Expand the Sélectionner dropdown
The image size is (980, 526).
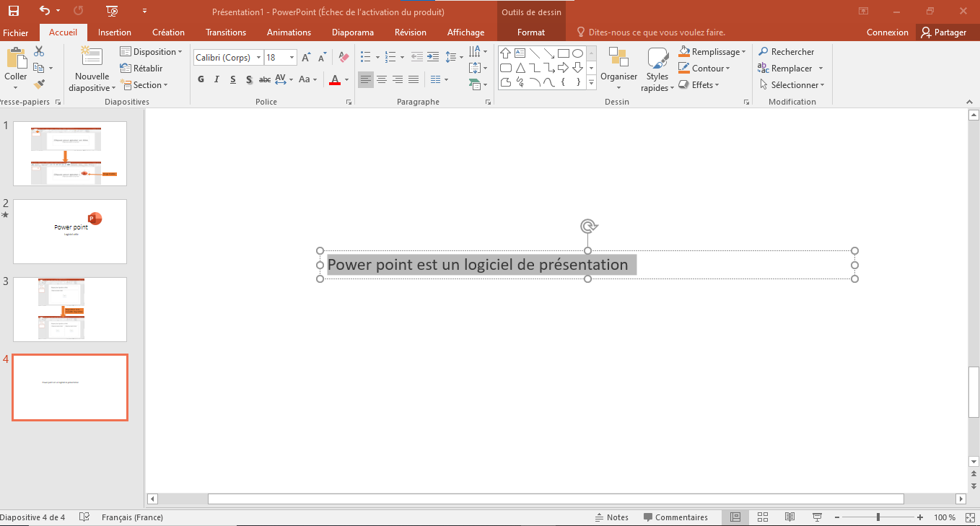pos(792,84)
